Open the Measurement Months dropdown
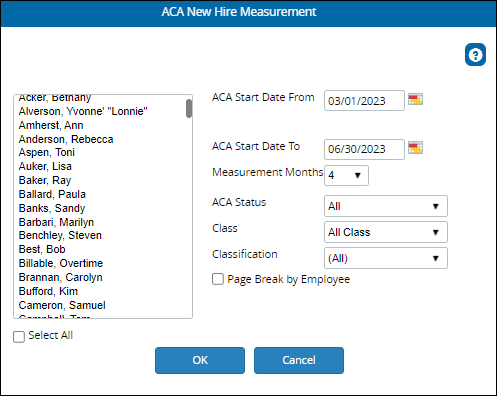 coord(346,175)
